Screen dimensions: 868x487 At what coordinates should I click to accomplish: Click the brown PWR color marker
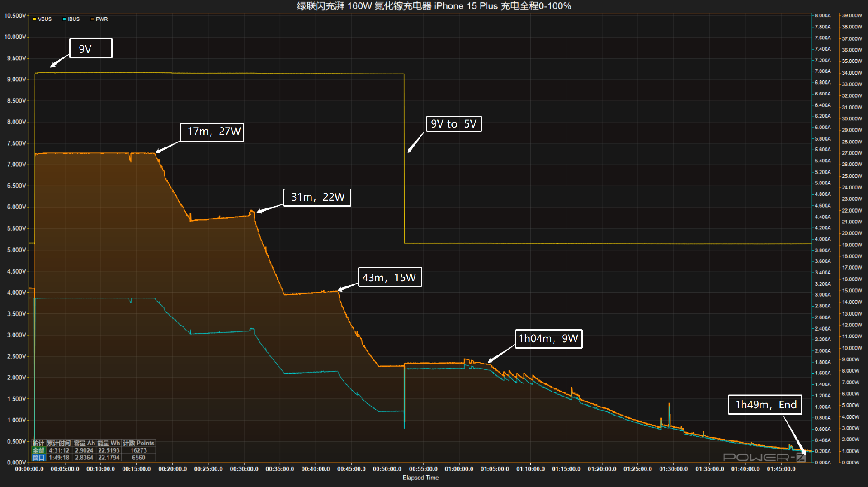click(x=92, y=19)
